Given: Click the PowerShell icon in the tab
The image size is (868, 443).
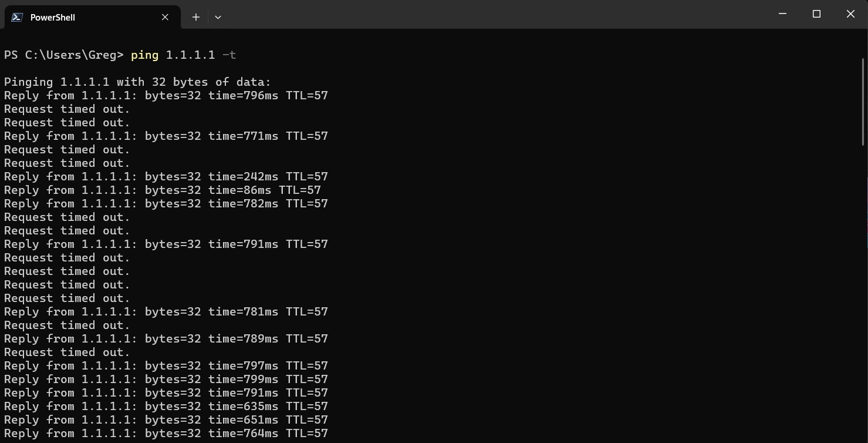Looking at the screenshot, I should pyautogui.click(x=17, y=18).
